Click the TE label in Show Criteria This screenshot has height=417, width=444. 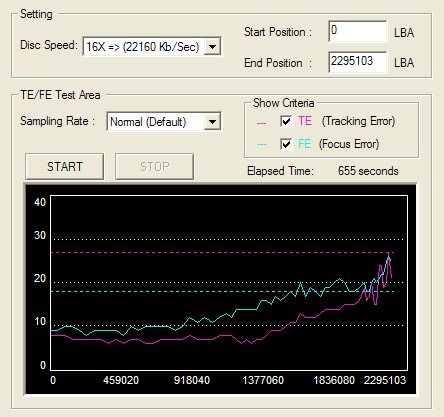click(305, 121)
